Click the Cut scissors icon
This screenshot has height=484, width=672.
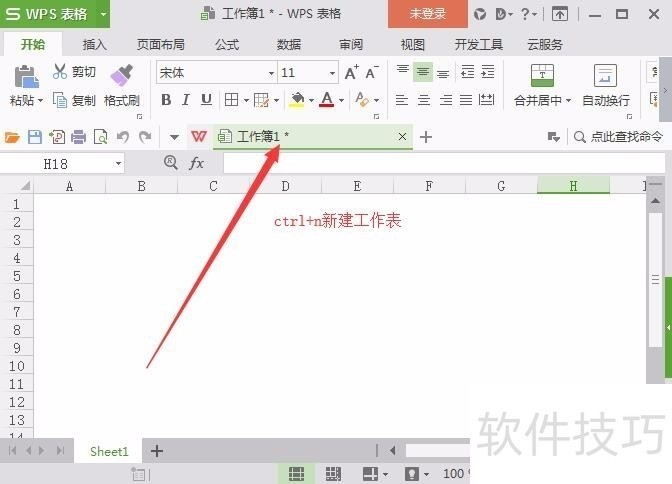[x=60, y=72]
